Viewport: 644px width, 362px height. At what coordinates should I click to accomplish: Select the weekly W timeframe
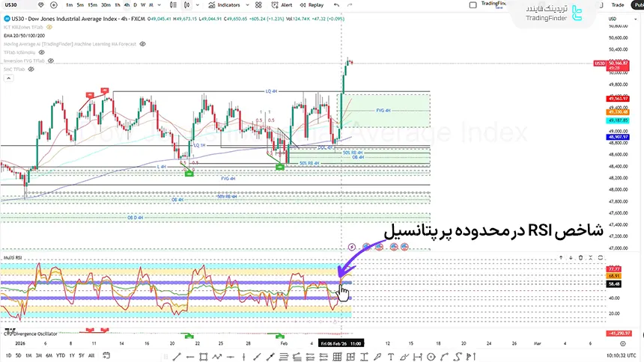point(143,5)
